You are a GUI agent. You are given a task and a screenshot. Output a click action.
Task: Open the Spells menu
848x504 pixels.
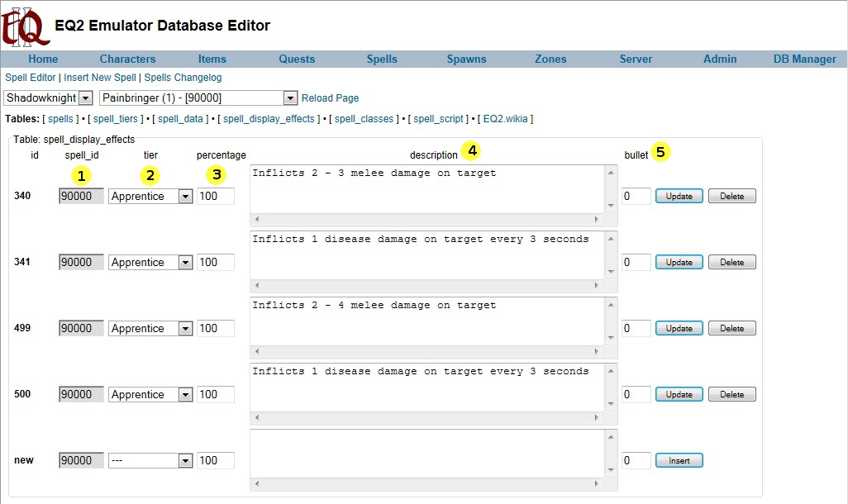pyautogui.click(x=382, y=59)
